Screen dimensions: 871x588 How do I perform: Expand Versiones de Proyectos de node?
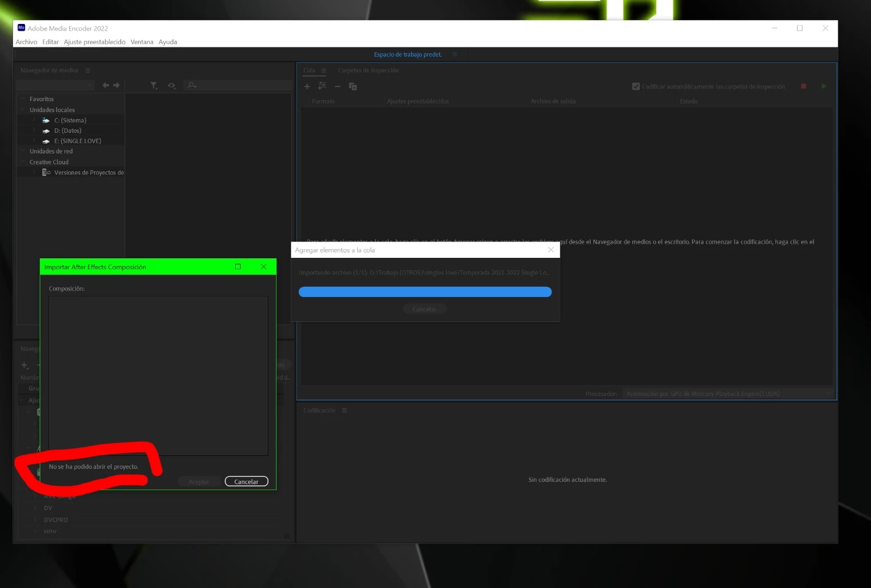[x=34, y=172]
